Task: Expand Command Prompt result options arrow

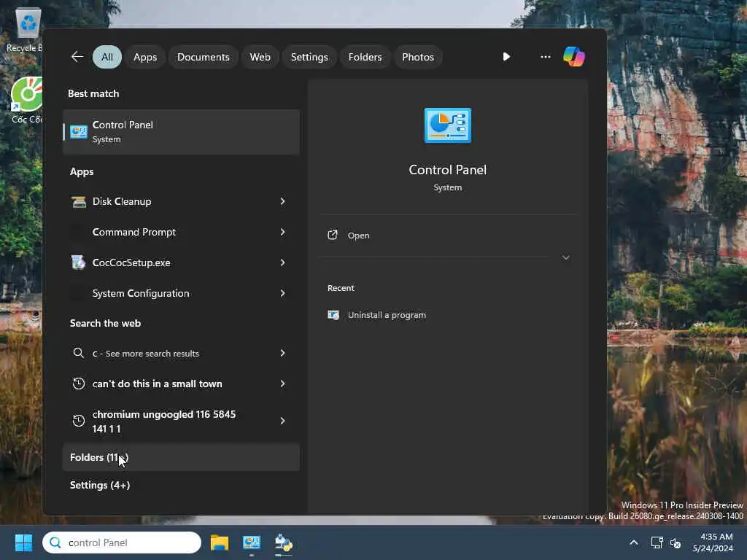Action: pyautogui.click(x=282, y=232)
